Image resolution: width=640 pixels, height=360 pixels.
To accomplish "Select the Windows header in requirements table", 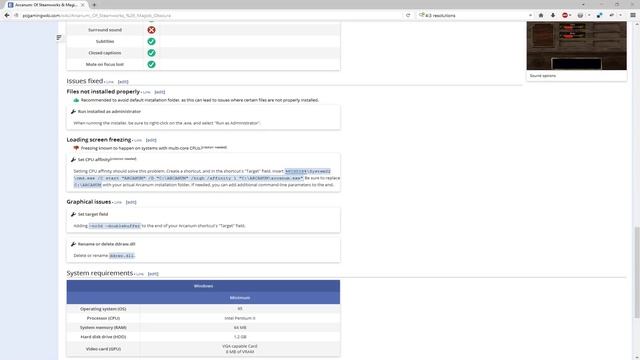I will 203,286.
